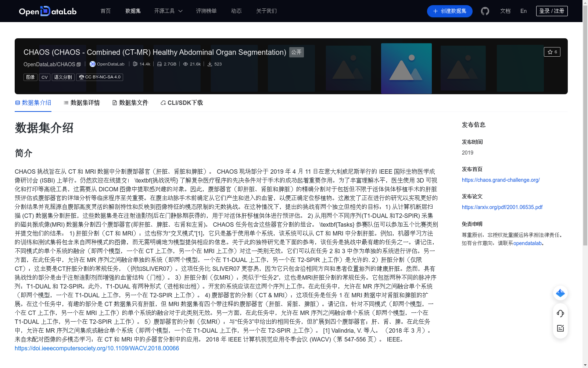The width and height of the screenshot is (588, 368).
Task: Select the highlighted blue gallery thumbnail
Action: pos(406,68)
